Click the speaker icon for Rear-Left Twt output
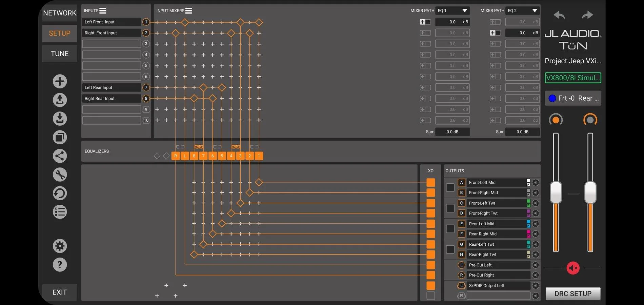This screenshot has height=305, width=644. (x=536, y=244)
